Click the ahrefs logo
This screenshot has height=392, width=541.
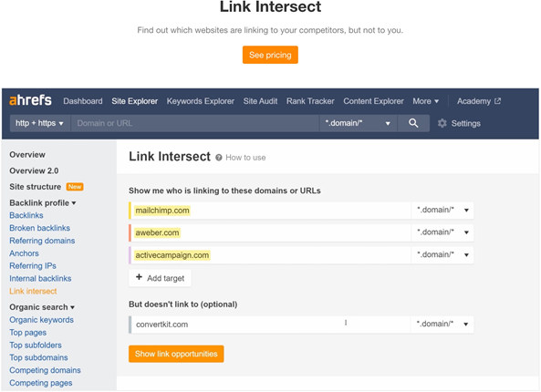click(x=30, y=100)
